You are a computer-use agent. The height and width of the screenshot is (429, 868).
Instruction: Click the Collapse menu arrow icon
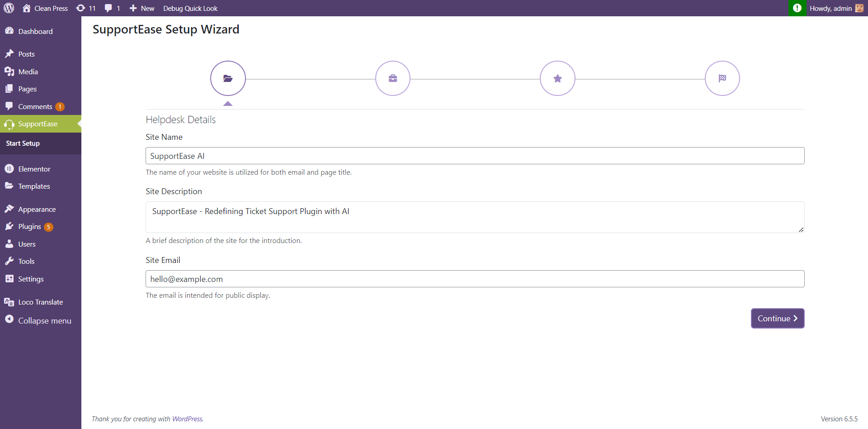click(9, 319)
